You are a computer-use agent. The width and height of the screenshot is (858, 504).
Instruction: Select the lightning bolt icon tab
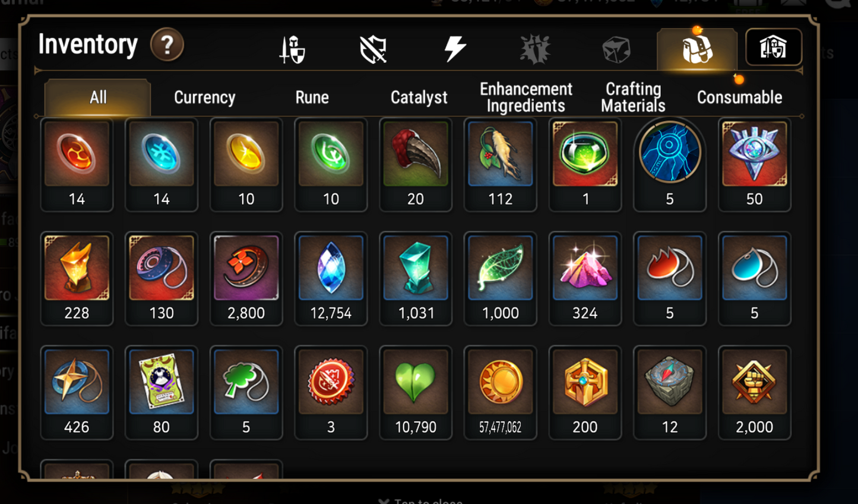point(455,49)
